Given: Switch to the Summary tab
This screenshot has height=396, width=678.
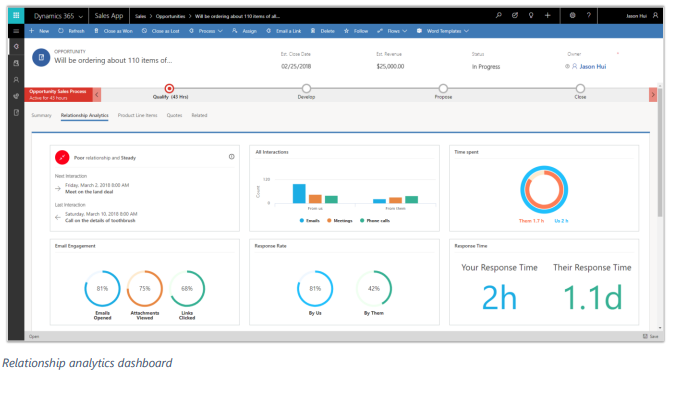Looking at the screenshot, I should [x=42, y=115].
